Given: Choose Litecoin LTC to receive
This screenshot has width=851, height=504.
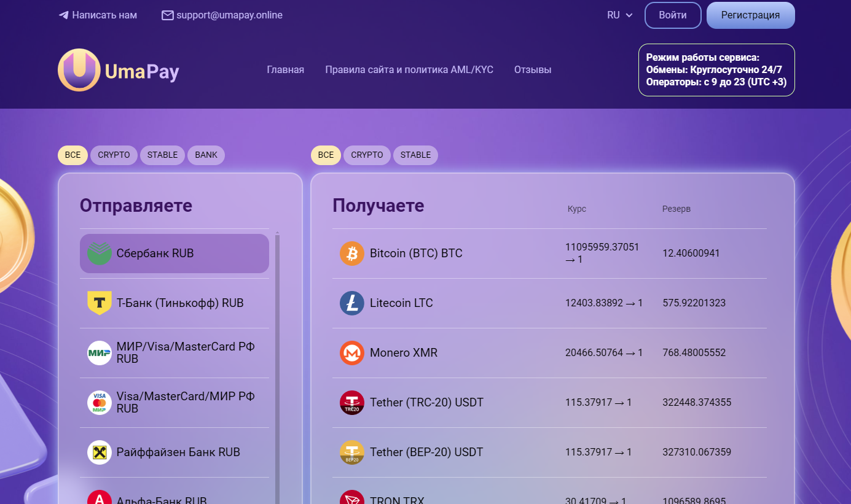Looking at the screenshot, I should [x=549, y=303].
